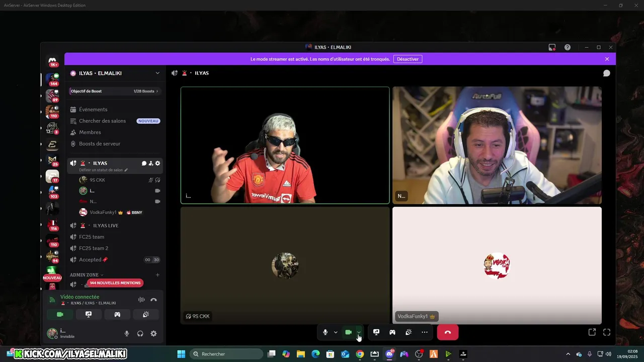Jump to 144 nouvelles mentions
The image size is (644, 362).
pos(115,283)
